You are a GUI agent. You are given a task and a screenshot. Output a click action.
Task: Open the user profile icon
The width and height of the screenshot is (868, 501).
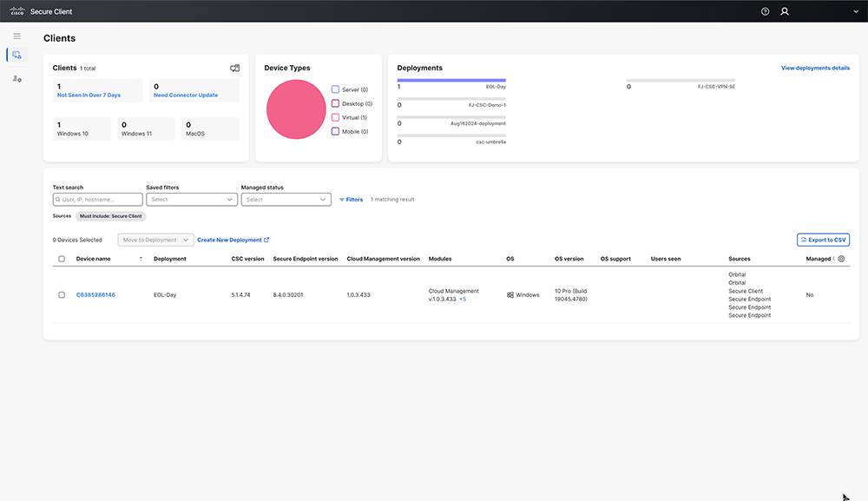pyautogui.click(x=785, y=11)
